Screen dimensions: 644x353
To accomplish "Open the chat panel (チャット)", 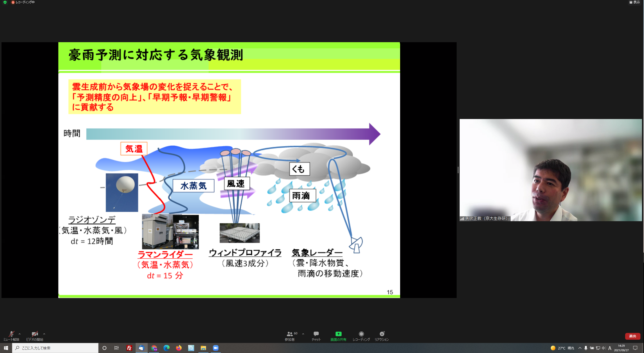I will point(316,336).
